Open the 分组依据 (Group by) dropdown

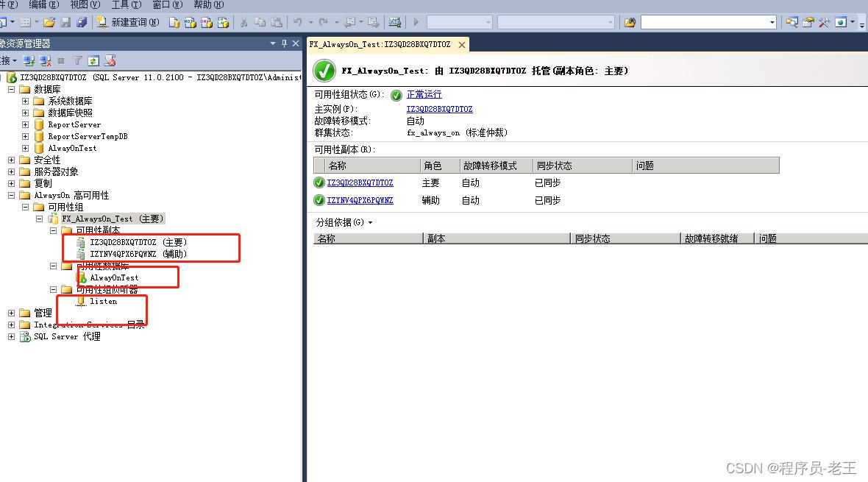[344, 222]
